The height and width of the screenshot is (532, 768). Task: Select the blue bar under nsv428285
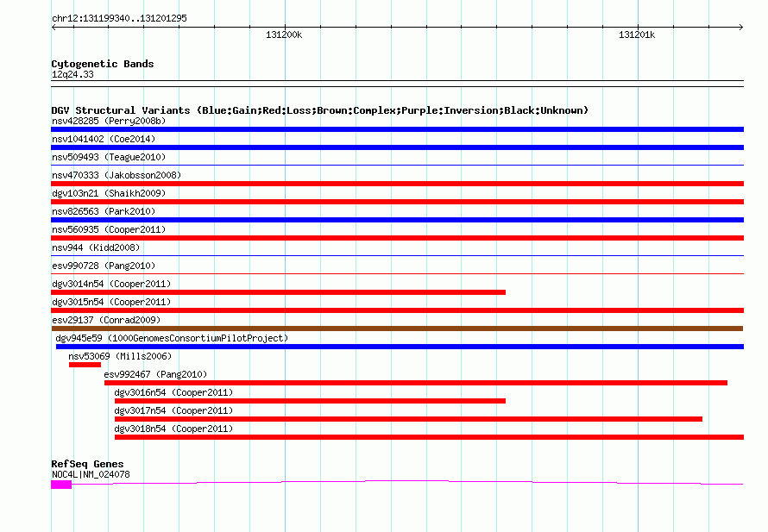tap(397, 129)
